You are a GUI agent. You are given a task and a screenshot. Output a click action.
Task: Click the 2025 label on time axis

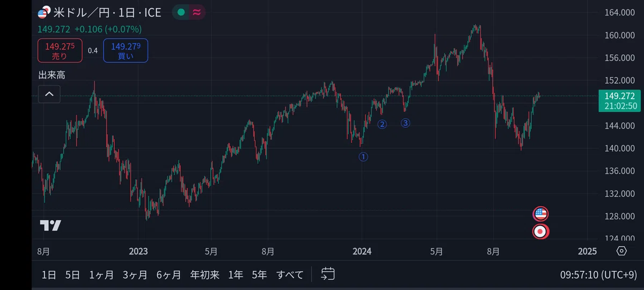click(x=587, y=251)
